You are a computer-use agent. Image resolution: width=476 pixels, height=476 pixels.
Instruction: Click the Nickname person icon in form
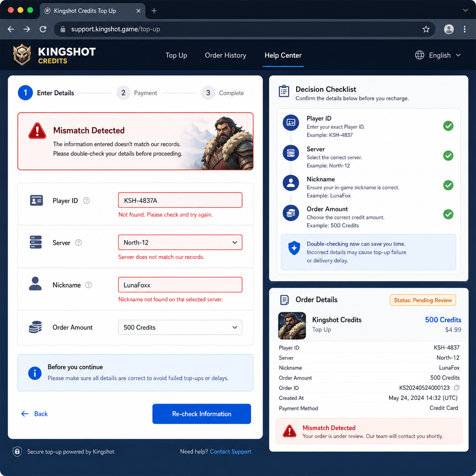tap(35, 284)
